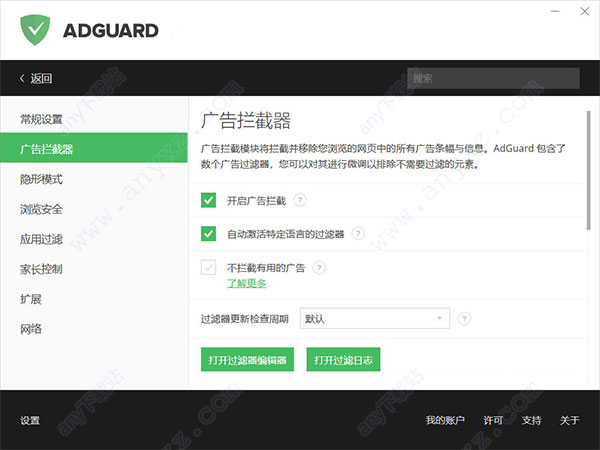The height and width of the screenshot is (450, 600).
Task: Click 我的账户 in the footer
Action: point(445,420)
